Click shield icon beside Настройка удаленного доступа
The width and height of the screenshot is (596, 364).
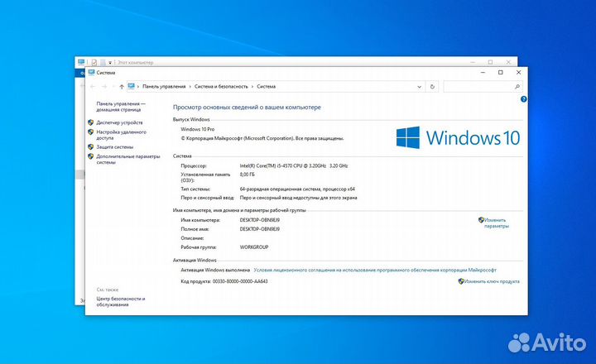point(90,132)
